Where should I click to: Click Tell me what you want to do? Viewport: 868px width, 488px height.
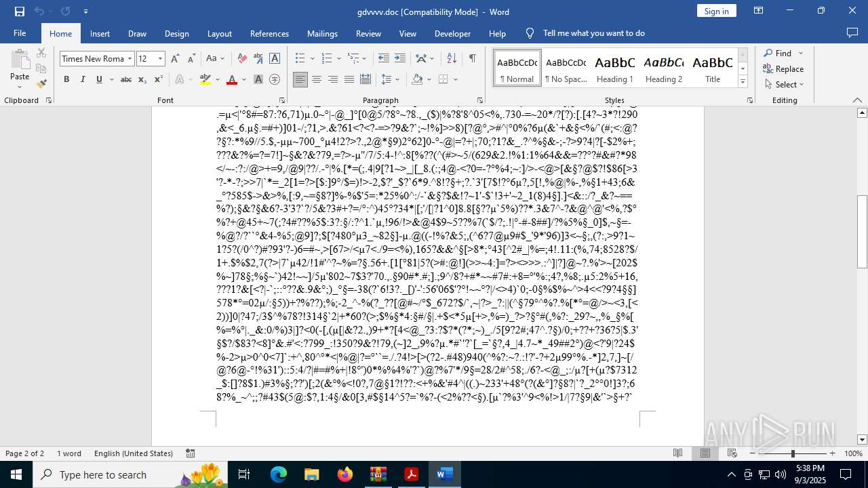[x=593, y=33]
